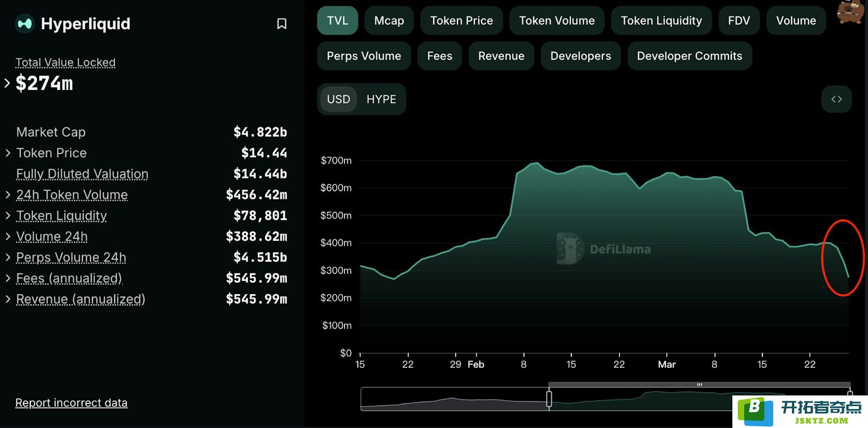Expand the Total Value Locked breakdown
This screenshot has width=868, height=428.
[x=7, y=83]
